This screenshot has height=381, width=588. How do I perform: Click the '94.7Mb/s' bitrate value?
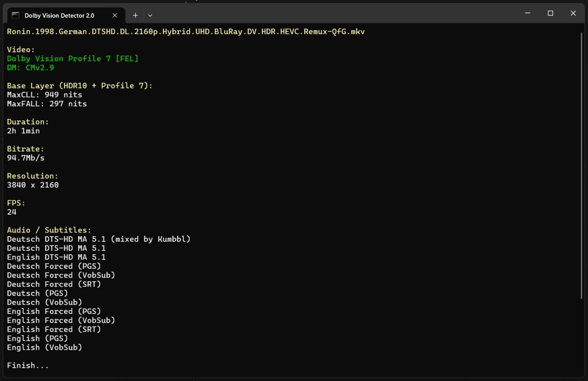pos(26,158)
